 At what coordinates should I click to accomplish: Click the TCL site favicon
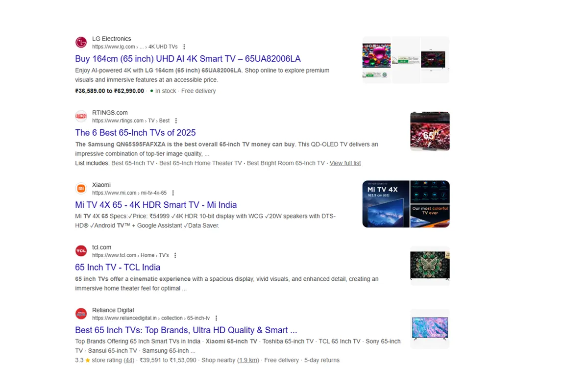(81, 251)
